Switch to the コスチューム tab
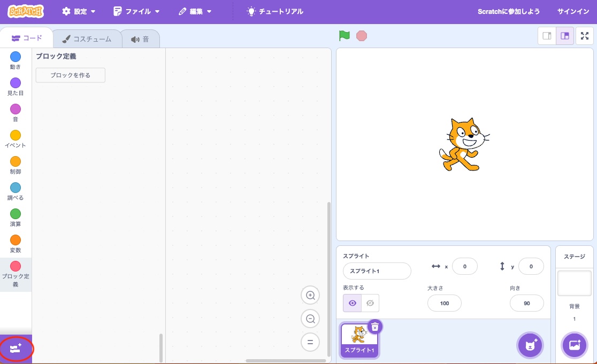The image size is (597, 364). pyautogui.click(x=87, y=39)
